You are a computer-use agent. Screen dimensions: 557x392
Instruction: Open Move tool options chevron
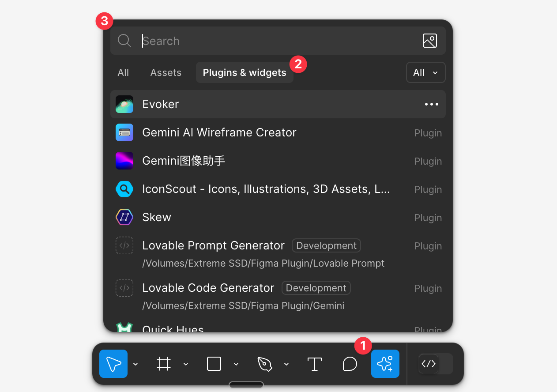click(135, 364)
